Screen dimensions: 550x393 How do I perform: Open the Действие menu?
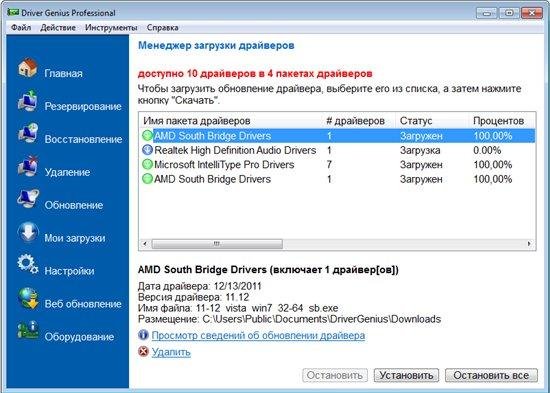tap(58, 27)
